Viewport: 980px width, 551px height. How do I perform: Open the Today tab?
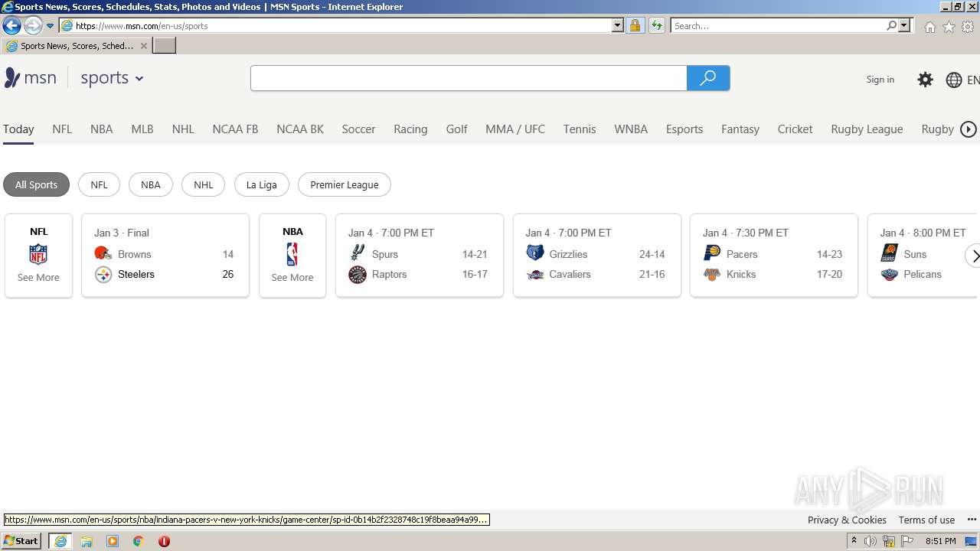pyautogui.click(x=18, y=129)
